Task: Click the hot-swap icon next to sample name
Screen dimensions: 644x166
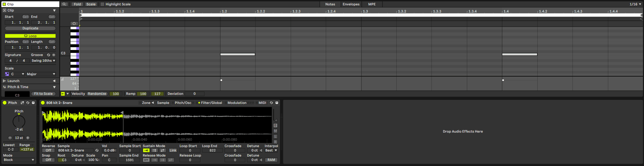Action: pos(97,150)
